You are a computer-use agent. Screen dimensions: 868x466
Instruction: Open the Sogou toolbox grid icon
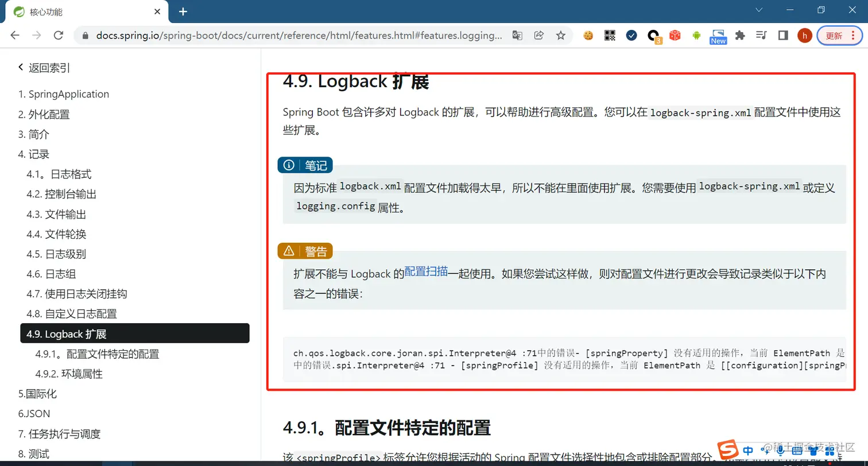pyautogui.click(x=831, y=451)
